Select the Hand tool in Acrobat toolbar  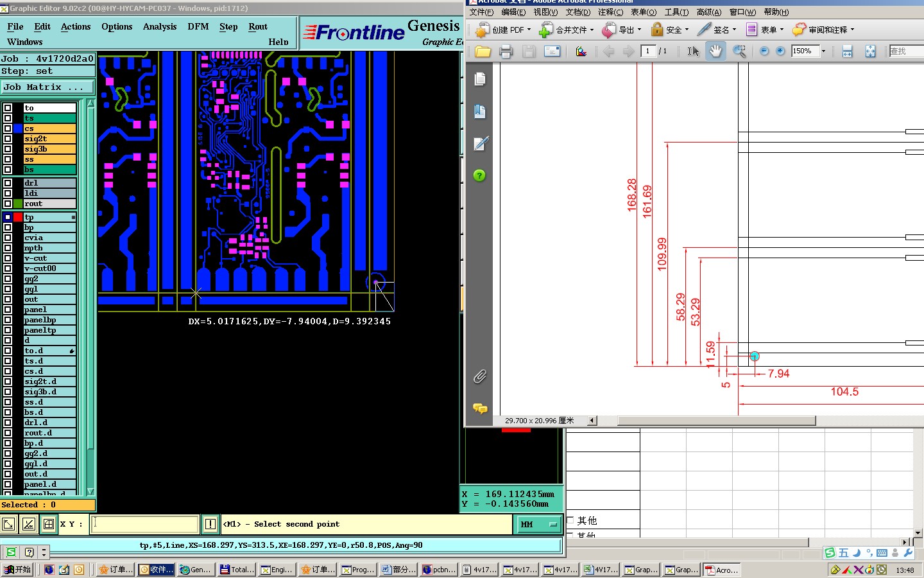pyautogui.click(x=715, y=51)
